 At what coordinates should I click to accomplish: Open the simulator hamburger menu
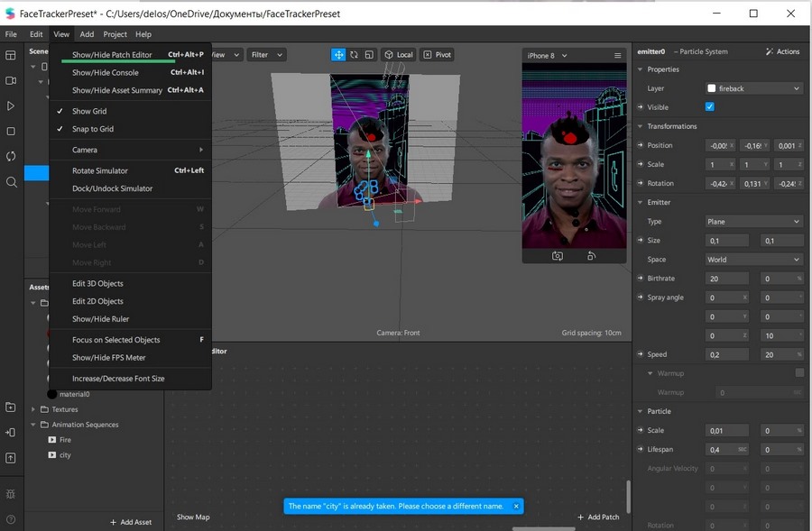pos(618,56)
